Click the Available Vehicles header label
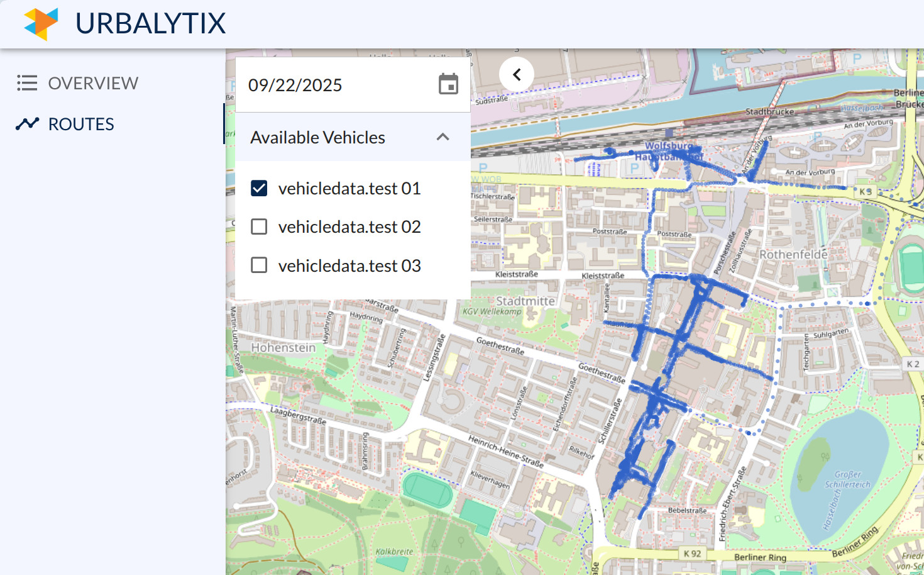924x575 pixels. point(317,137)
